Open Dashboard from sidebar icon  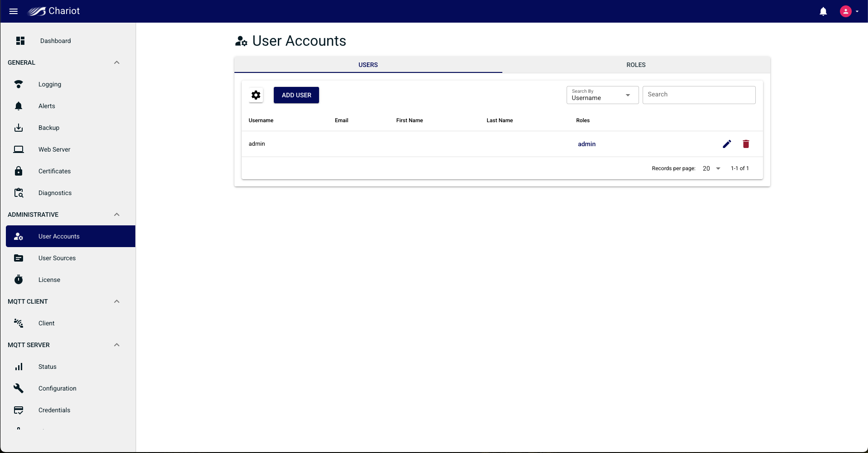[x=20, y=41]
